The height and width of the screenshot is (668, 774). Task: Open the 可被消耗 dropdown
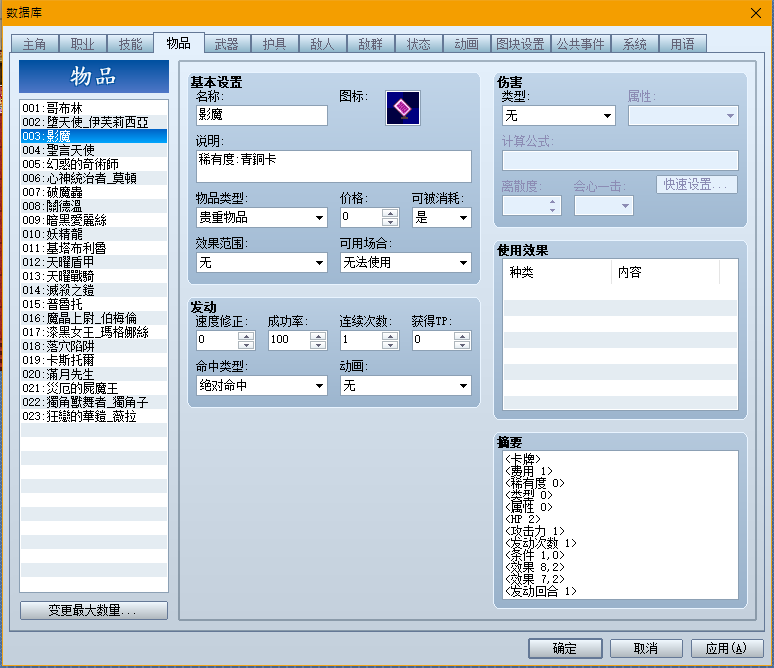(441, 218)
